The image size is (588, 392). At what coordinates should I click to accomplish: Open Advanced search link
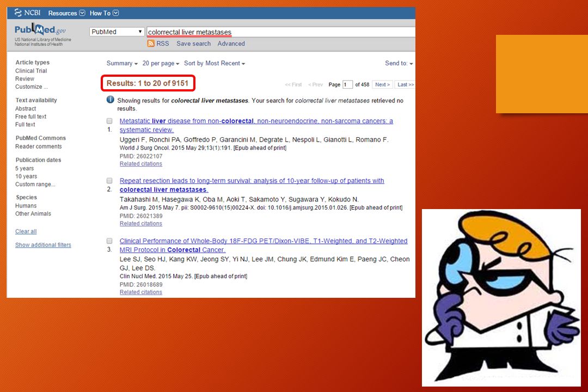(231, 44)
